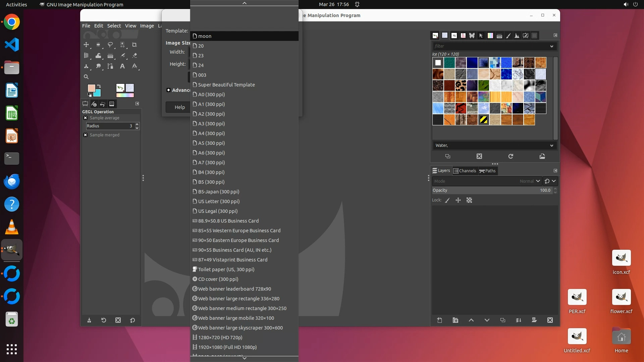Select the Eraser tool
The width and height of the screenshot is (644, 362).
(135, 56)
